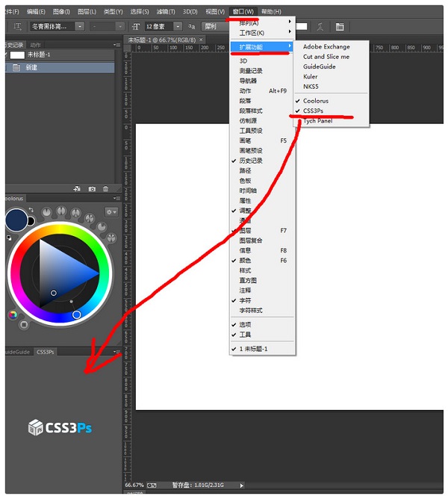Open status bar info arrow menu
Viewport: 448px width, 499px height.
click(241, 486)
